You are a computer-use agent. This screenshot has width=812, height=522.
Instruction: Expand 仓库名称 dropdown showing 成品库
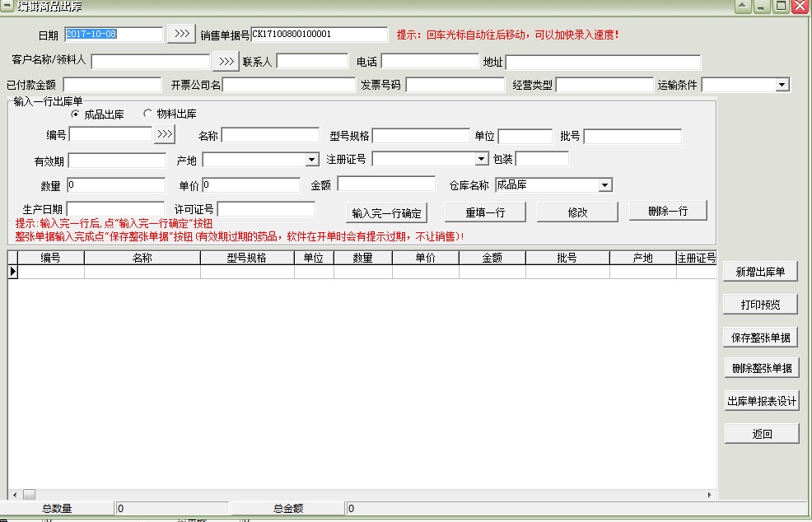[604, 185]
